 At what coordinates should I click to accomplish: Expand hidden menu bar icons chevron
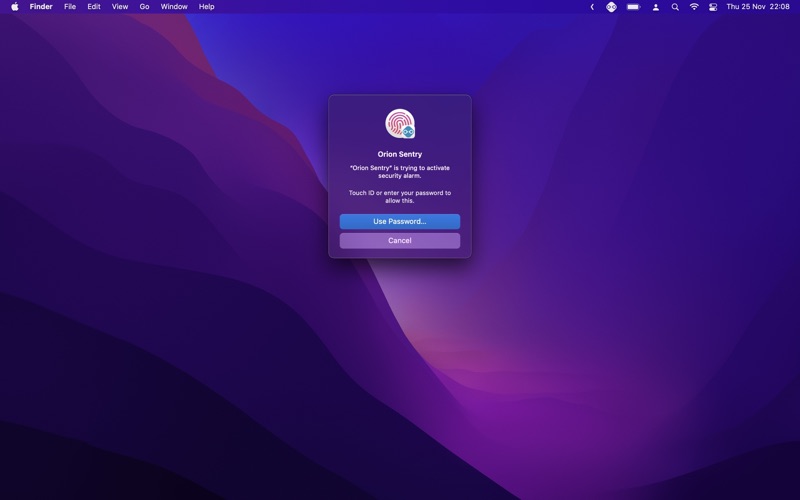592,7
